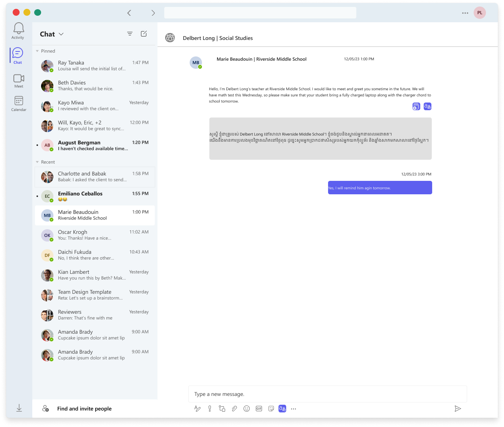Screen dimensions: 504x427
Task: Click the 12/05/23 1:00 PM timestamp
Action: pyautogui.click(x=359, y=59)
